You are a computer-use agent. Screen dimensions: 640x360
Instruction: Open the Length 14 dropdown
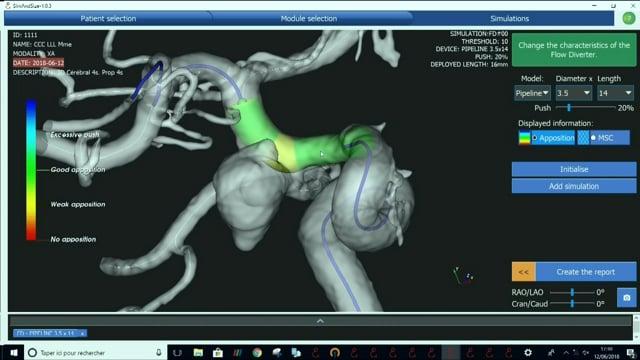pyautogui.click(x=615, y=93)
